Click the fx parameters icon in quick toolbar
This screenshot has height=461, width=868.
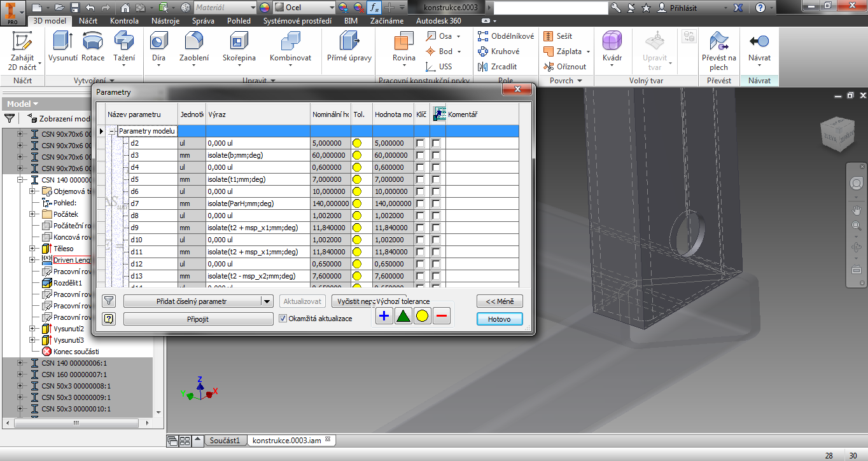[375, 8]
